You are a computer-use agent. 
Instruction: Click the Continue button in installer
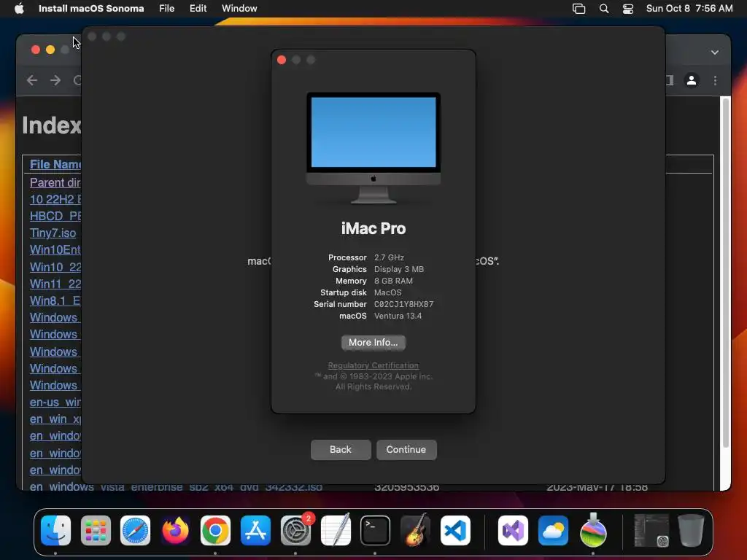click(x=406, y=449)
